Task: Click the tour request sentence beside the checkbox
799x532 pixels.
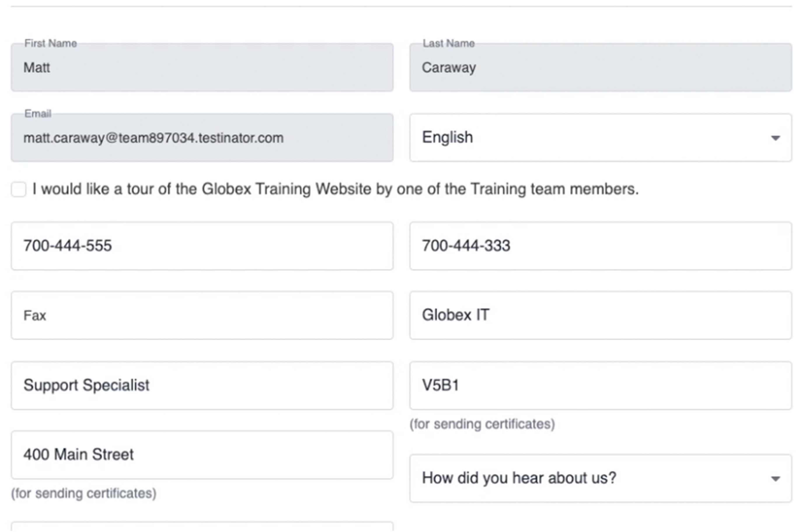Action: coord(336,189)
